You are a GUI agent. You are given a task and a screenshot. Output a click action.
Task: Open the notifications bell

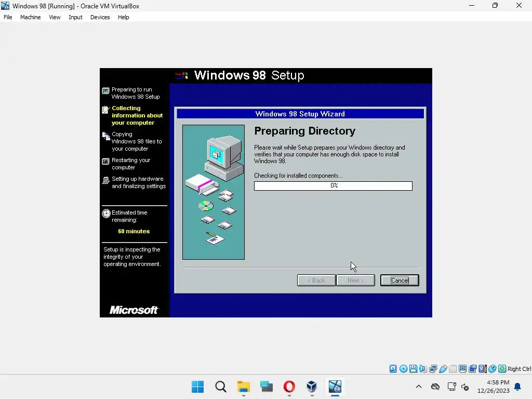click(x=517, y=387)
